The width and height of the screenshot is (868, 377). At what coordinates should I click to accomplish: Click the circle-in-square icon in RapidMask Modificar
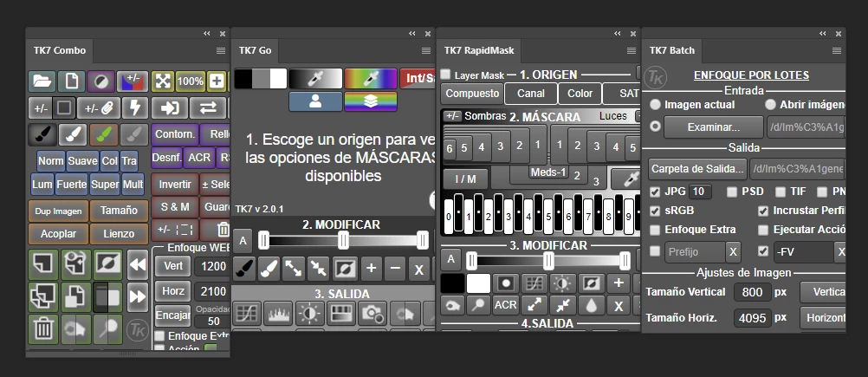(x=505, y=283)
